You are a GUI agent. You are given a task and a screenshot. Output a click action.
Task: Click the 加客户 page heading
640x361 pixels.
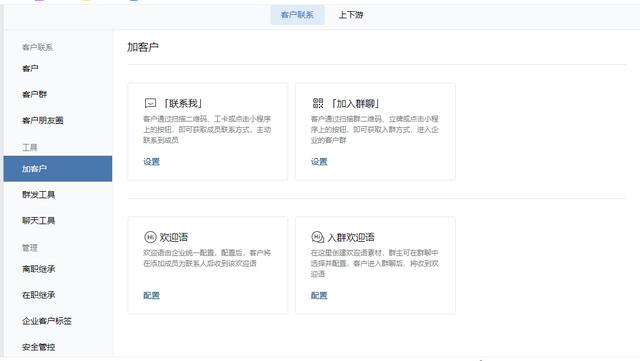(x=143, y=47)
